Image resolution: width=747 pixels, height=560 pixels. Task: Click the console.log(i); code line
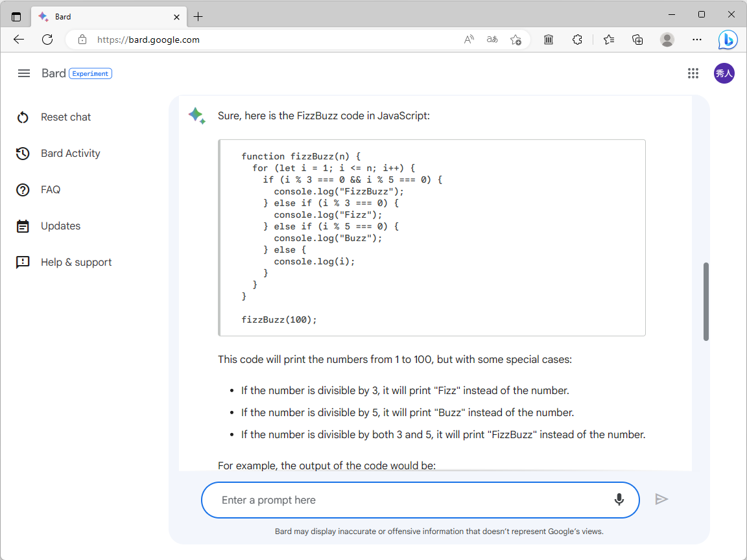[x=314, y=261]
